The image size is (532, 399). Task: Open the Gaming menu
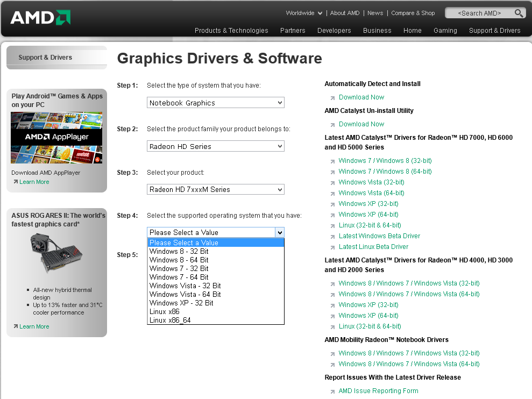pos(445,31)
